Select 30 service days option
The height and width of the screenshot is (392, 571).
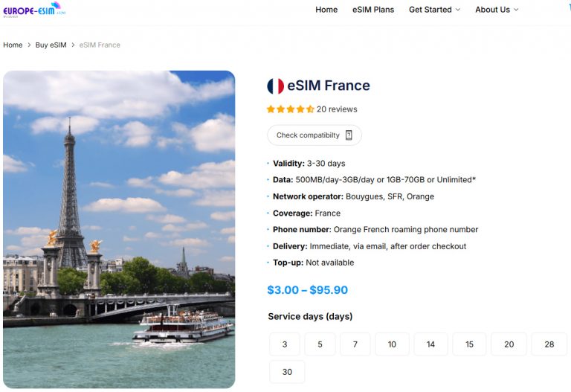pyautogui.click(x=287, y=372)
